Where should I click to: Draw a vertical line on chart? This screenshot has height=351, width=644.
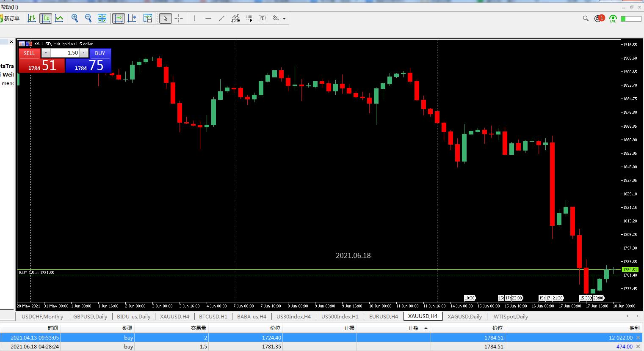[195, 18]
